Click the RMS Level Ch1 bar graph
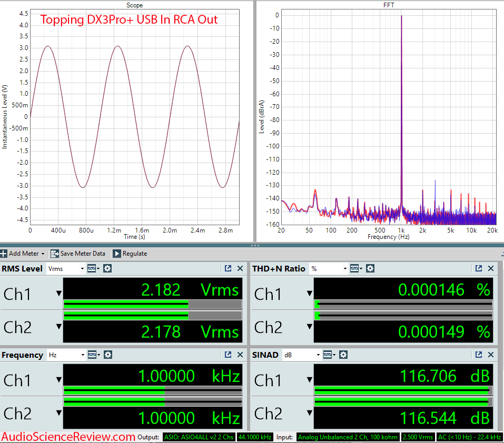Image resolution: width=504 pixels, height=443 pixels. tap(153, 304)
